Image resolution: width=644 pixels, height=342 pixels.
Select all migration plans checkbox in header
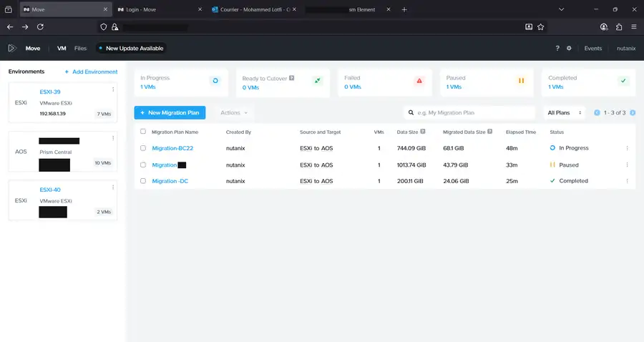click(143, 132)
